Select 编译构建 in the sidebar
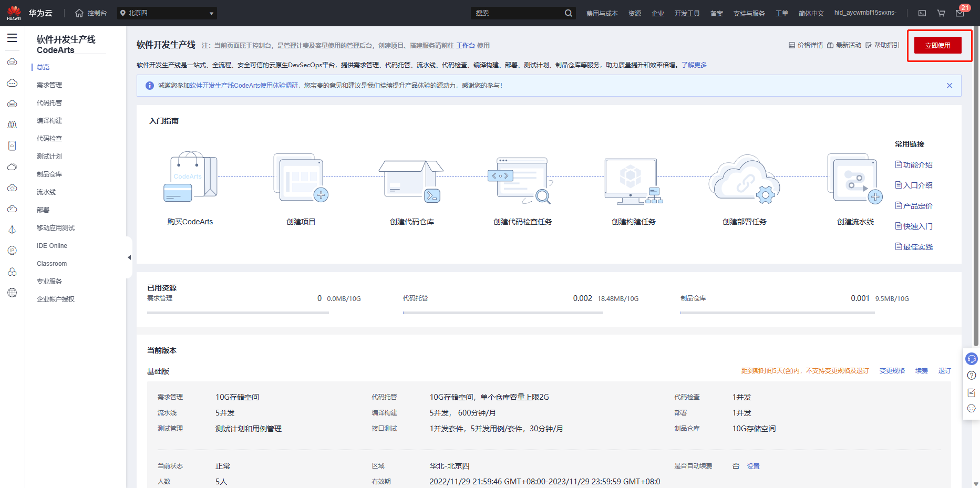The height and width of the screenshot is (488, 980). click(49, 121)
